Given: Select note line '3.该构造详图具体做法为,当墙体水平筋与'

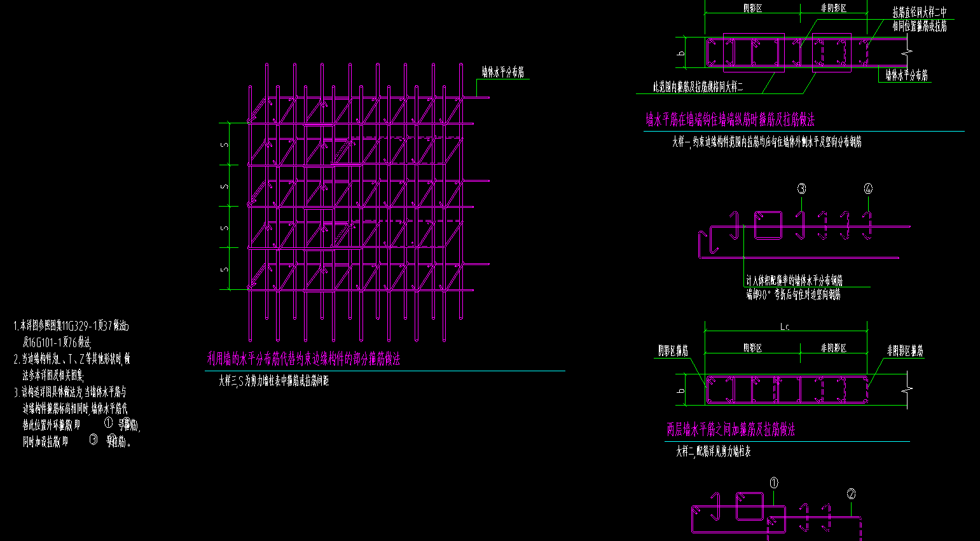Looking at the screenshot, I should 70,392.
